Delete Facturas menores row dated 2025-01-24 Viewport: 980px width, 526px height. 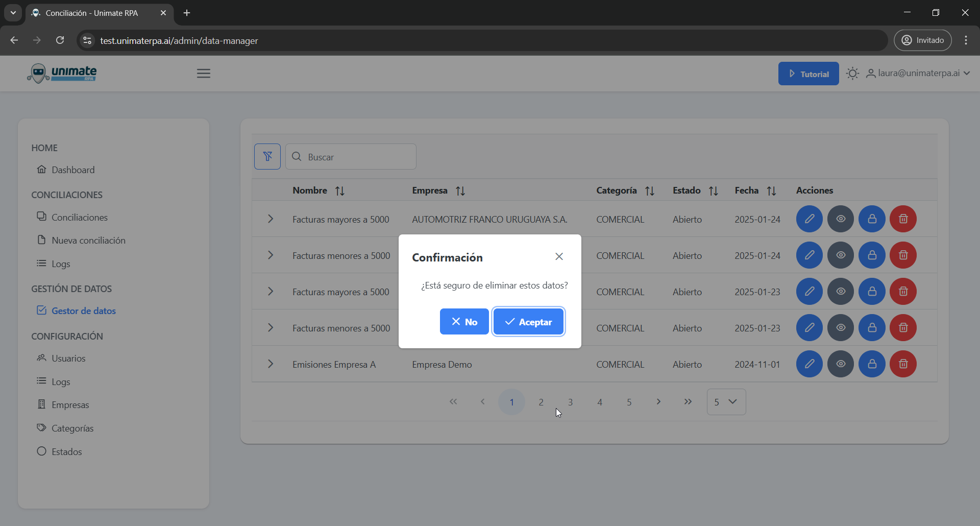tap(903, 255)
